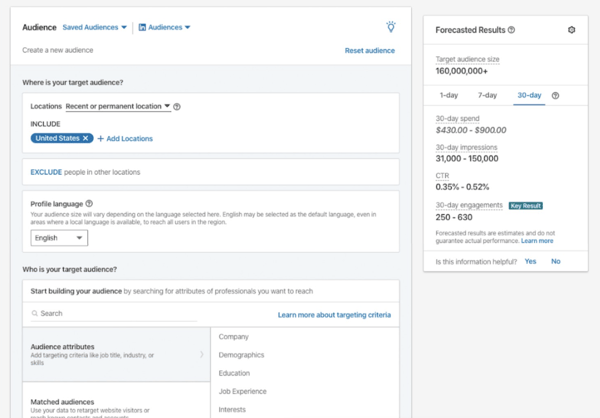The image size is (600, 418).
Task: Answer Yes to information helpful
Action: click(530, 261)
